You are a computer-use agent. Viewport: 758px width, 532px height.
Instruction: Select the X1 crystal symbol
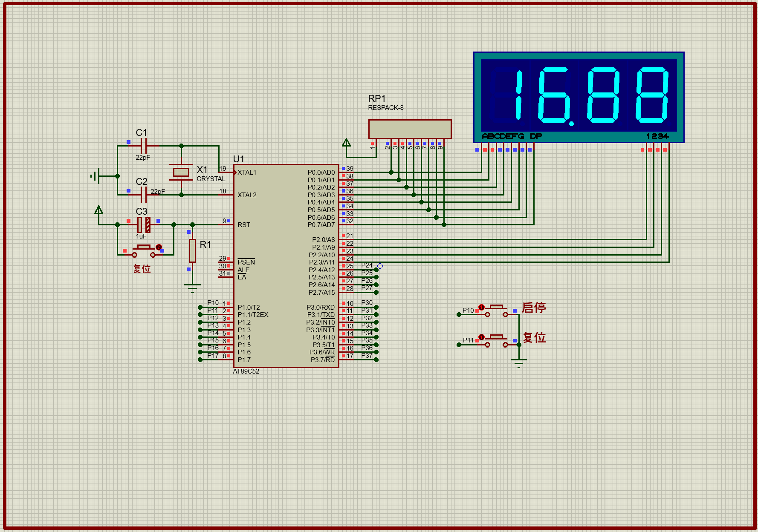pos(181,172)
